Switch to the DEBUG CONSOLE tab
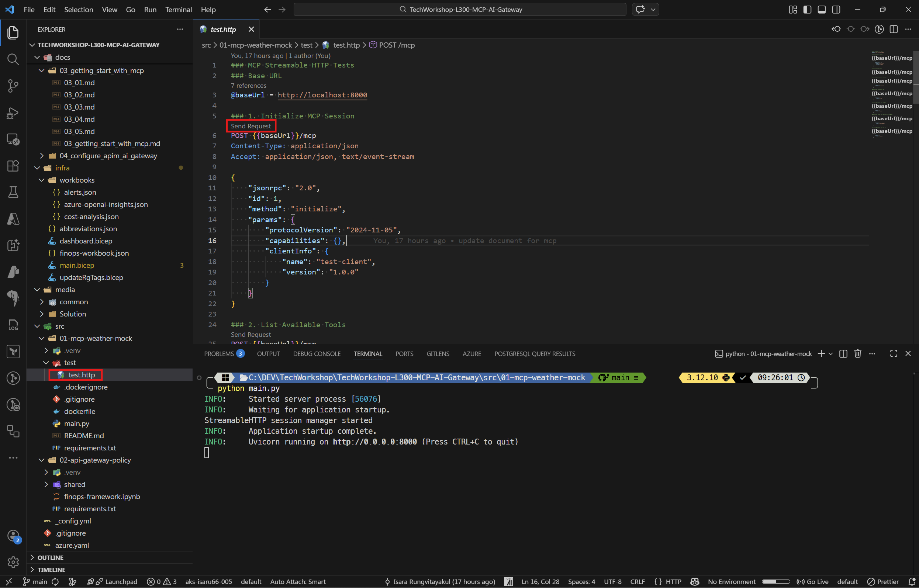Viewport: 919px width, 588px height. point(317,353)
